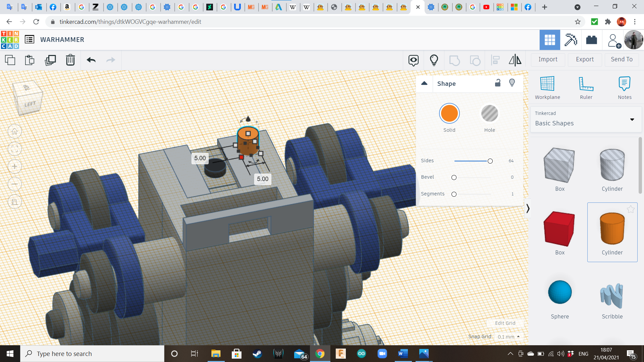The height and width of the screenshot is (362, 644).
Task: Set shape to Solid orange
Action: [449, 114]
